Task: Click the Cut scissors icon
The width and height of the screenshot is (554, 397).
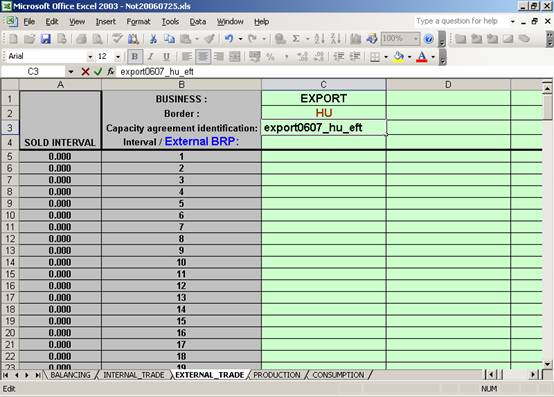Action: [x=153, y=39]
